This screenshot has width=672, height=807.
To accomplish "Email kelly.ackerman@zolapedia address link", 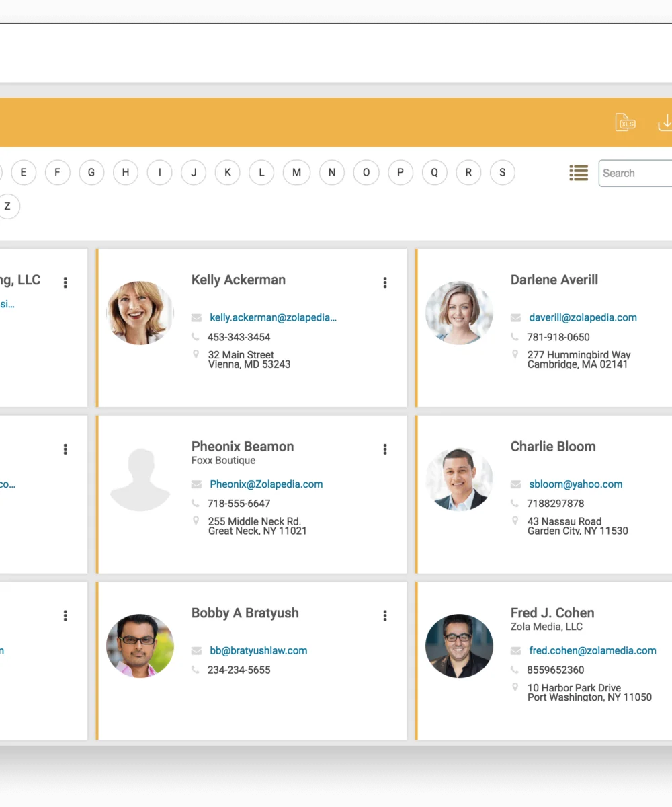I will (x=273, y=317).
